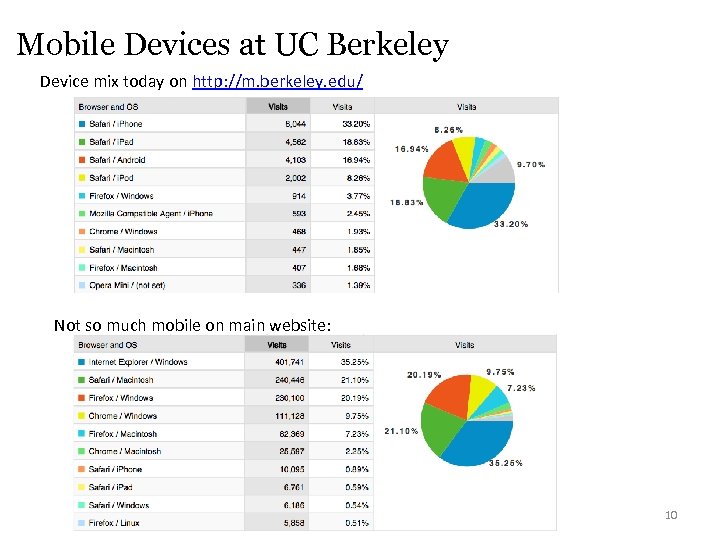Viewport: 720px width, 540px height.
Task: Click the green swatch beside Mozilla Compatible Agent
Action: (81, 214)
